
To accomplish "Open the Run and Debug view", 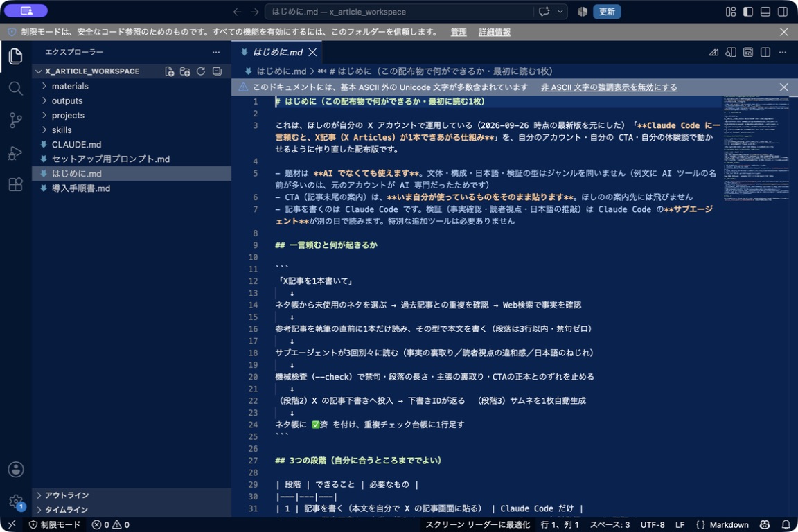I will coord(16,152).
